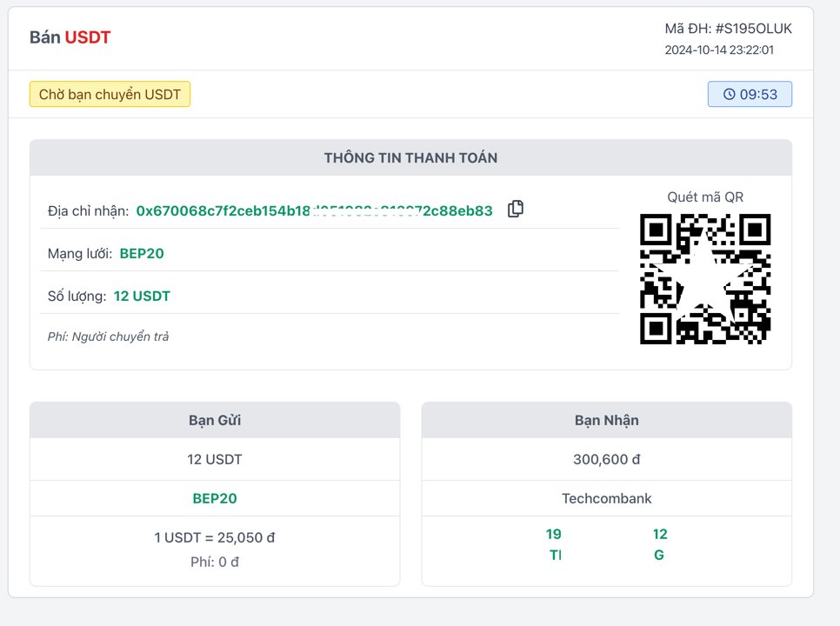Click the exchange rate 1 USDT = 25,050 đ
Viewport: 840px width, 626px height.
[x=215, y=537]
